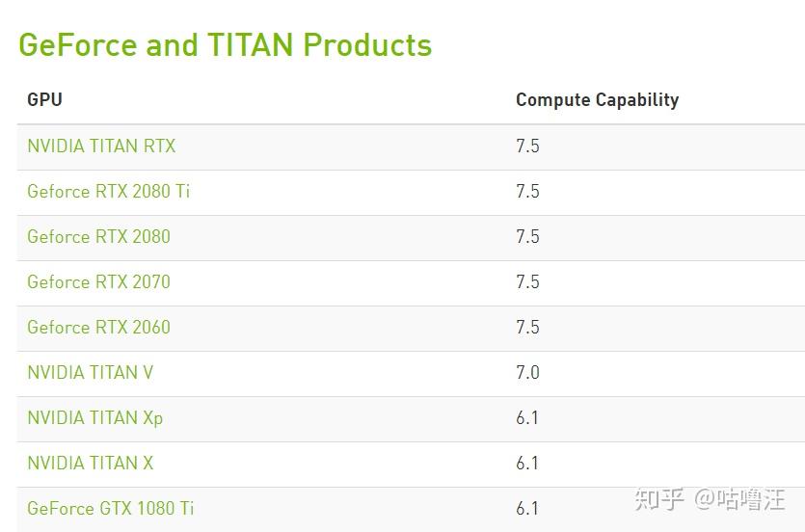Click the NVIDIA TITAN Xp link

tap(94, 418)
